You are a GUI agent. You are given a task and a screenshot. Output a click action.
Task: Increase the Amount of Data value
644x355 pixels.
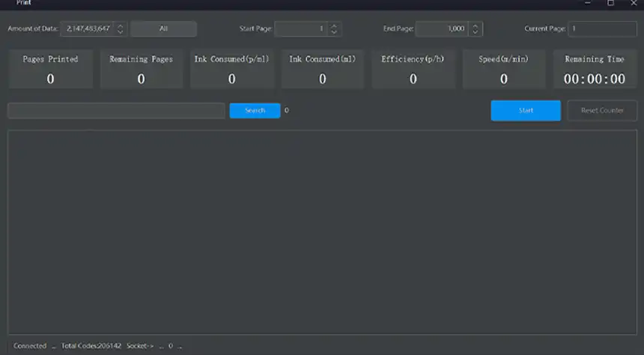[120, 25]
